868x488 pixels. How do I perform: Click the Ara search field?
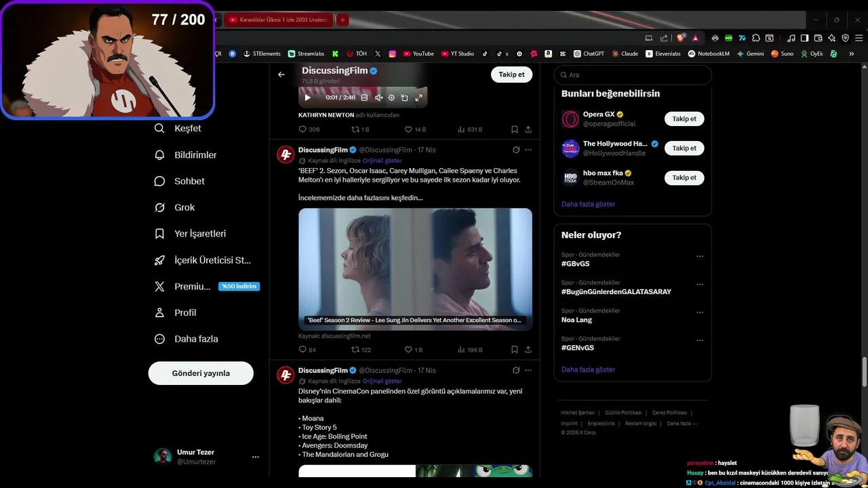click(633, 75)
